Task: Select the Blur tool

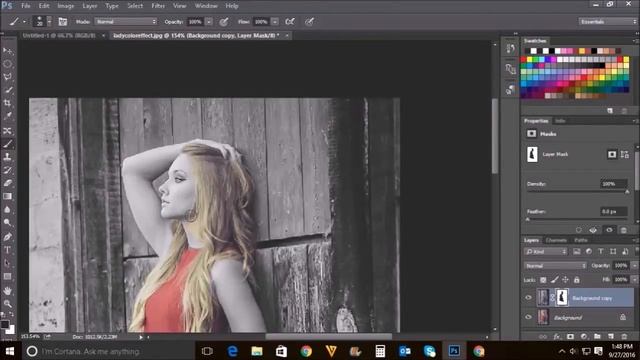Action: pyautogui.click(x=7, y=209)
